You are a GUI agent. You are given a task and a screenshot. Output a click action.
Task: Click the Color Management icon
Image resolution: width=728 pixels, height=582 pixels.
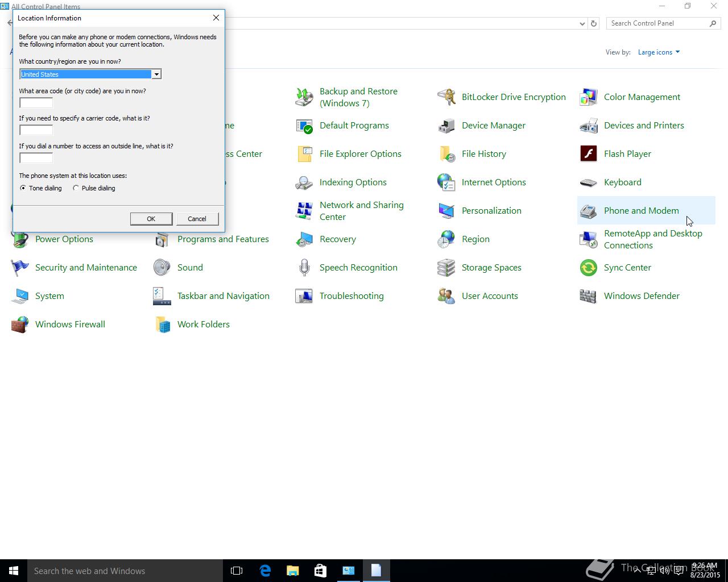589,97
